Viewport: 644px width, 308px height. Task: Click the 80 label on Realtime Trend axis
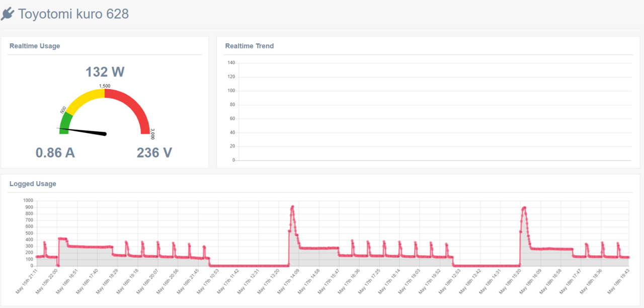pyautogui.click(x=232, y=105)
